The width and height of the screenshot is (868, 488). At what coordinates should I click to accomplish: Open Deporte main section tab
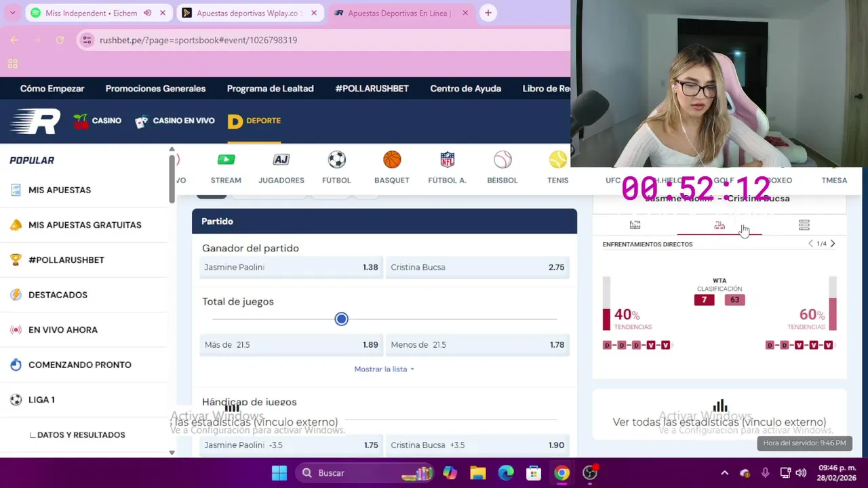(x=254, y=121)
